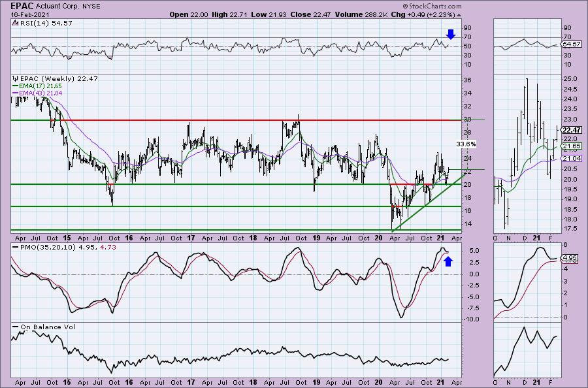This screenshot has height=388, width=588.
Task: Click the 36 price axis label on the main chart
Action: (x=467, y=80)
